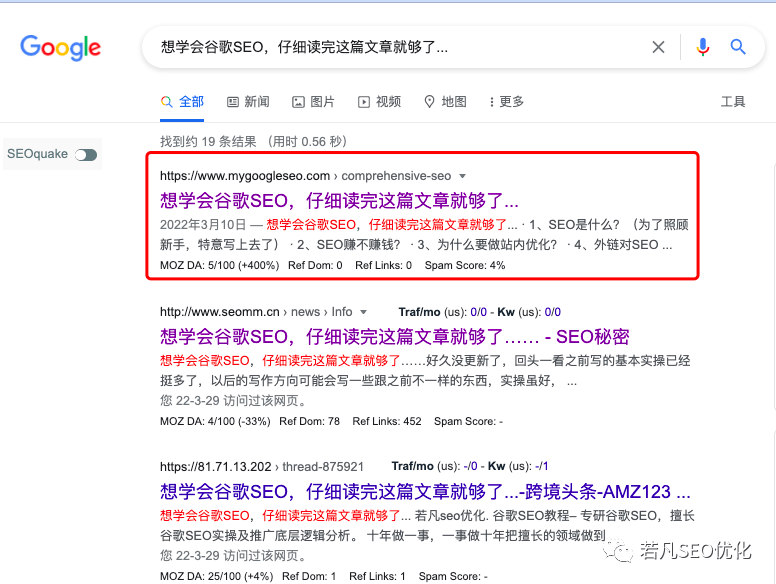Toggle the SEOquake switch
The height and width of the screenshot is (584, 776).
click(x=86, y=155)
